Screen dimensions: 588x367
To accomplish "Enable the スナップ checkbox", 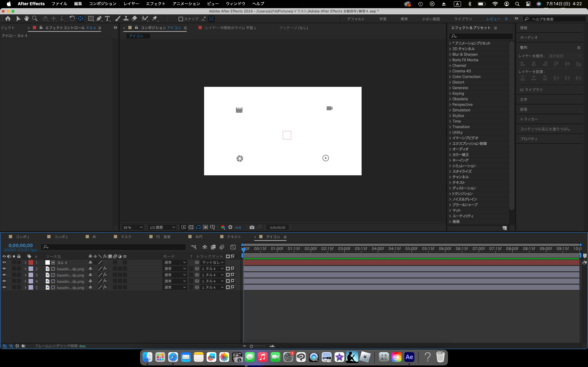I will [x=180, y=19].
